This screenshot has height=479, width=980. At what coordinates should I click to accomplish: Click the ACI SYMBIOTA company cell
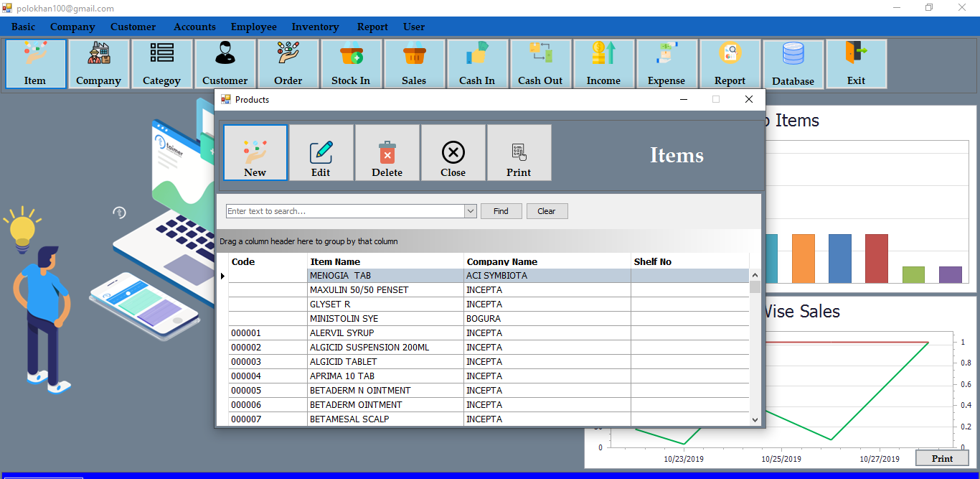coord(547,276)
